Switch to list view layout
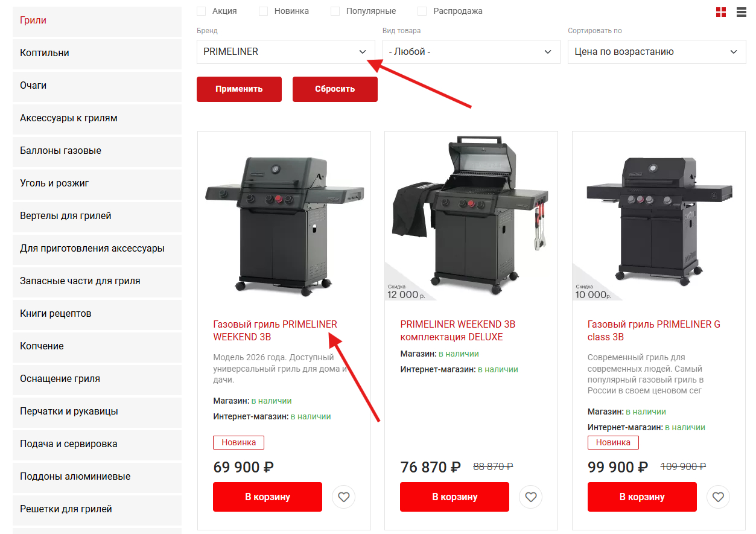Screen dimensions: 756x534 pos(742,12)
